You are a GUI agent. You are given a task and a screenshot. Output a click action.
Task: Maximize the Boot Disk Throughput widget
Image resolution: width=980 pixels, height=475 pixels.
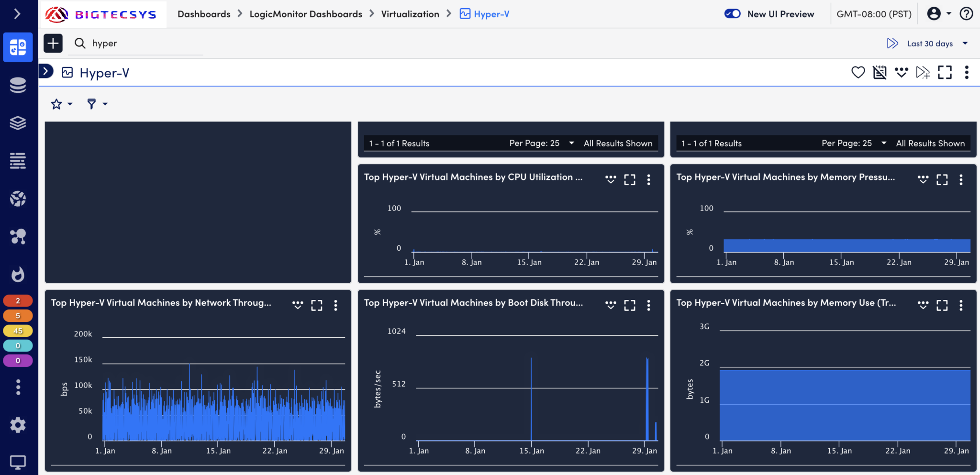pyautogui.click(x=630, y=305)
